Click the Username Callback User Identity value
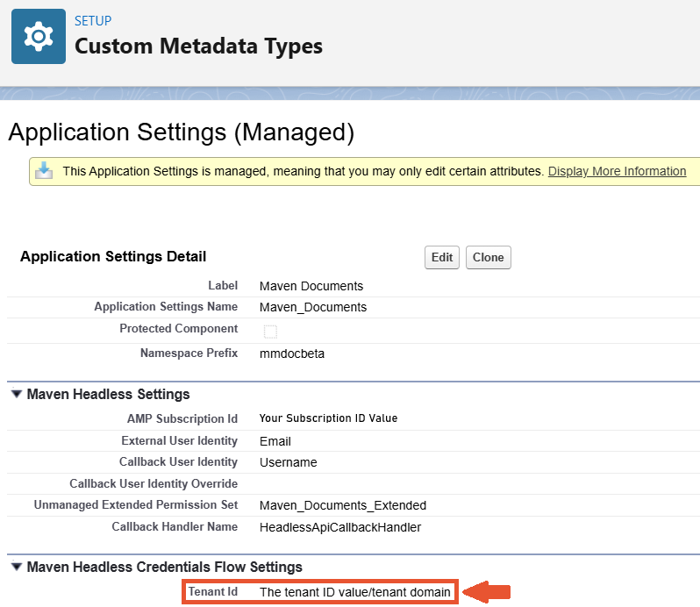Image resolution: width=700 pixels, height=607 pixels. (288, 462)
